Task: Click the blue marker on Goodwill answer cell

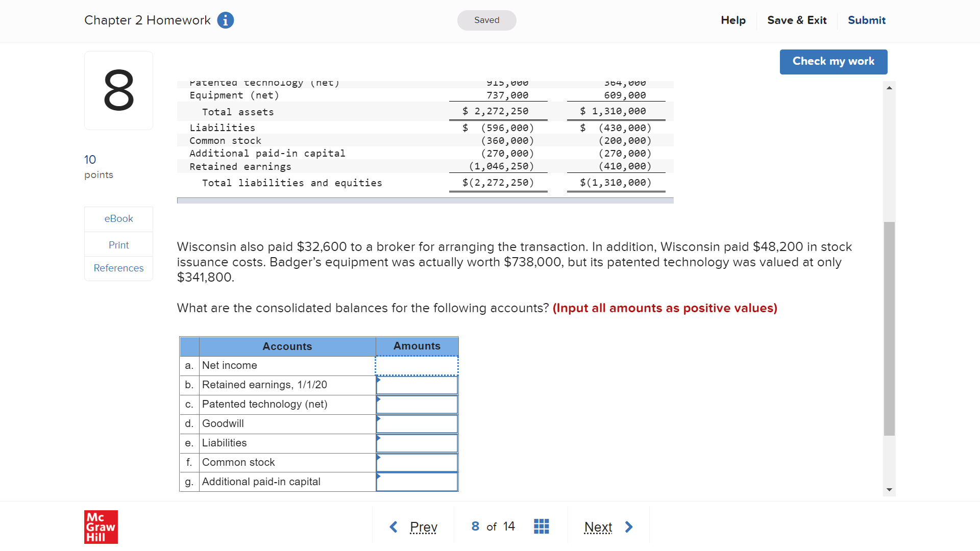Action: pos(378,419)
